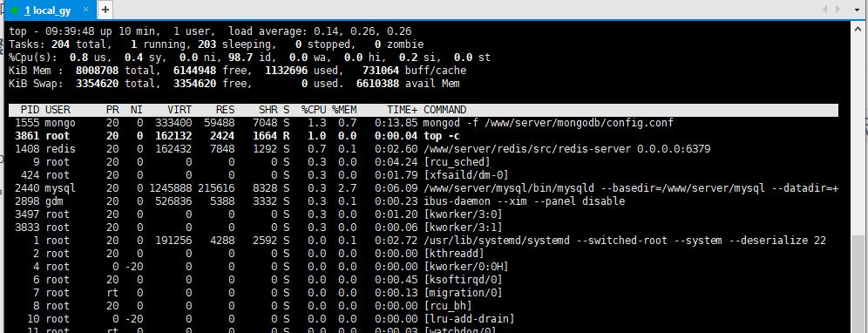The image size is (868, 333).
Task: Click the mysqld command line text
Action: click(630, 188)
